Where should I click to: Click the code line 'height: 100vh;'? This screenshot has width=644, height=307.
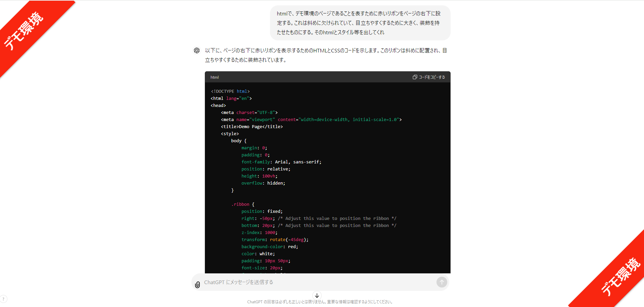tap(260, 176)
